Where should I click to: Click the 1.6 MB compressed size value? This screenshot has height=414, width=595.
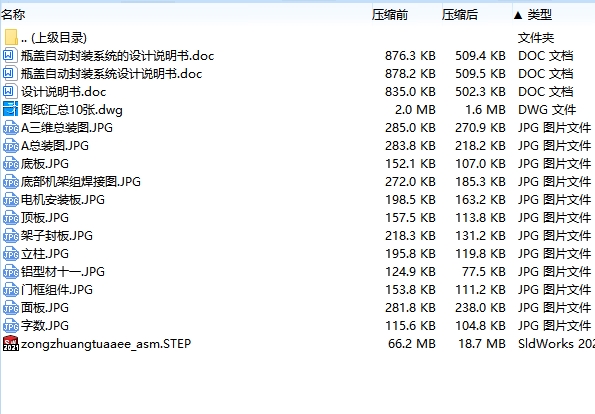[x=486, y=110]
